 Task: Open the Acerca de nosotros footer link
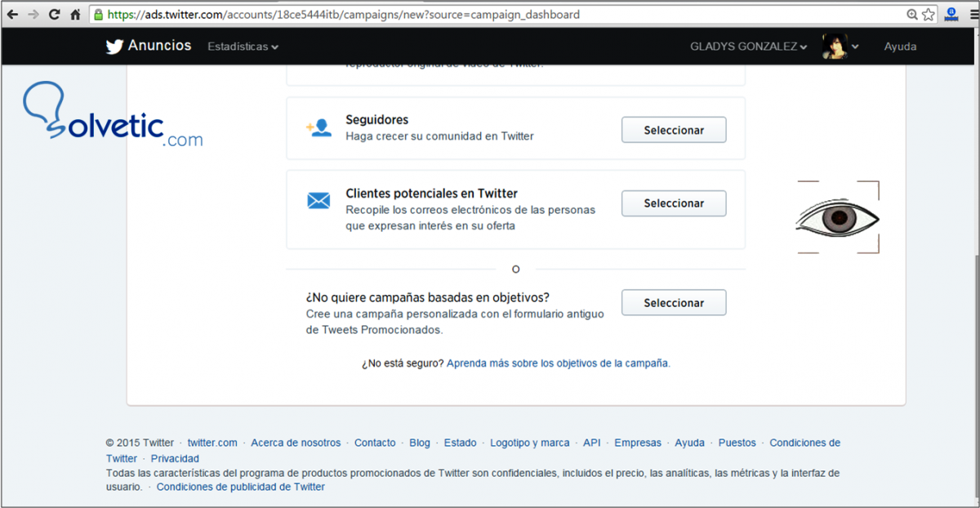pyautogui.click(x=296, y=443)
